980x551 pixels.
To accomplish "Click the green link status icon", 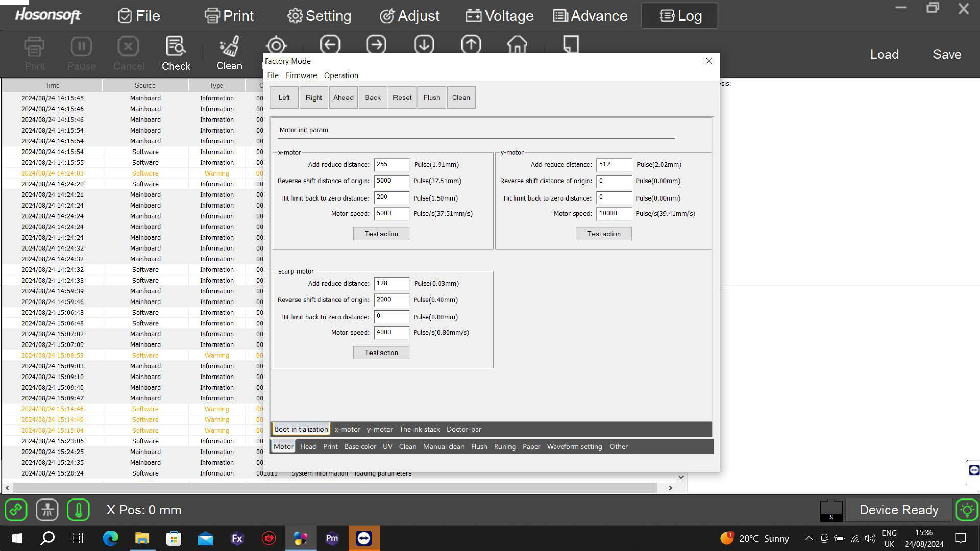I will click(x=16, y=510).
